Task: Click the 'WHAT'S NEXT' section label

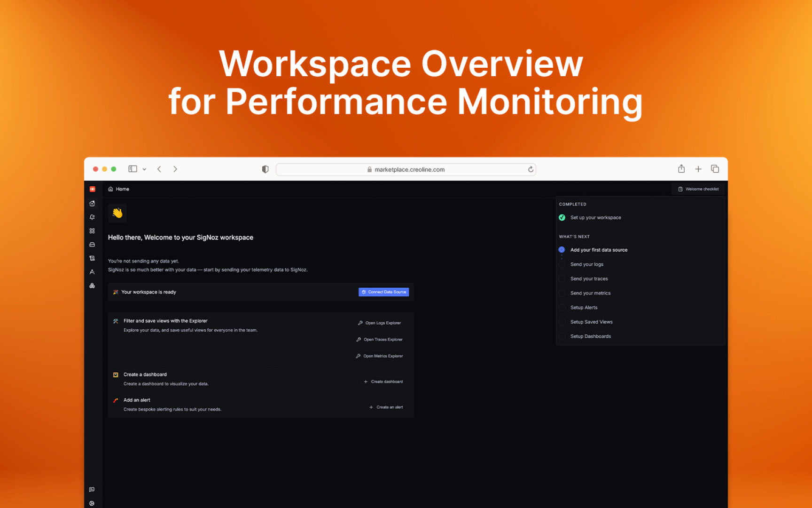Action: point(574,237)
